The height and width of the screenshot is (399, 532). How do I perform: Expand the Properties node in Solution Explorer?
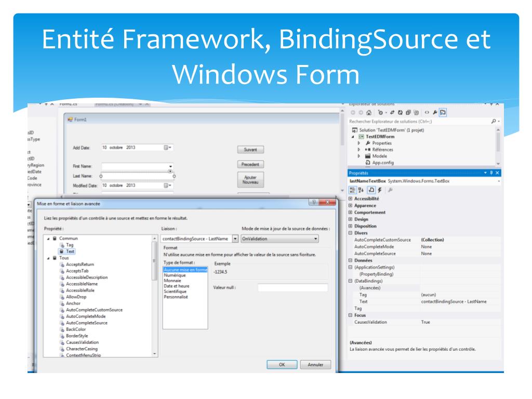359,143
